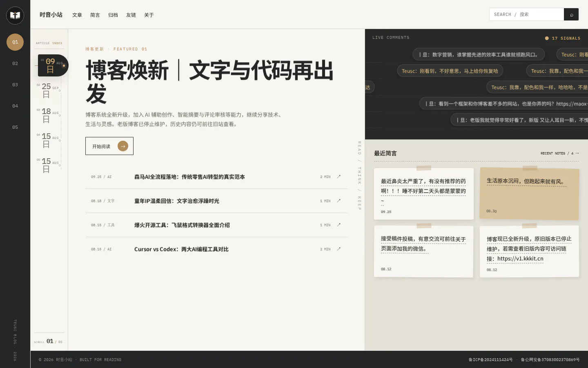Click the search magnifier button

571,14
